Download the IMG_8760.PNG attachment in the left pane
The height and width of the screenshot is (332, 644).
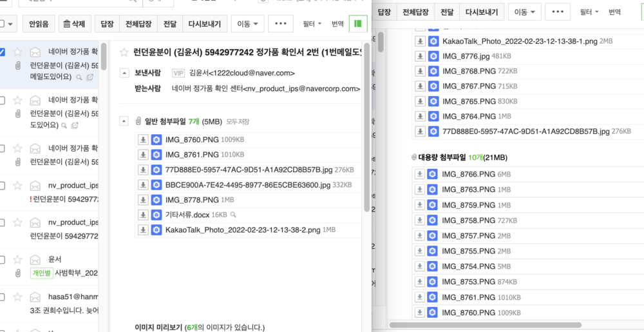coord(143,139)
